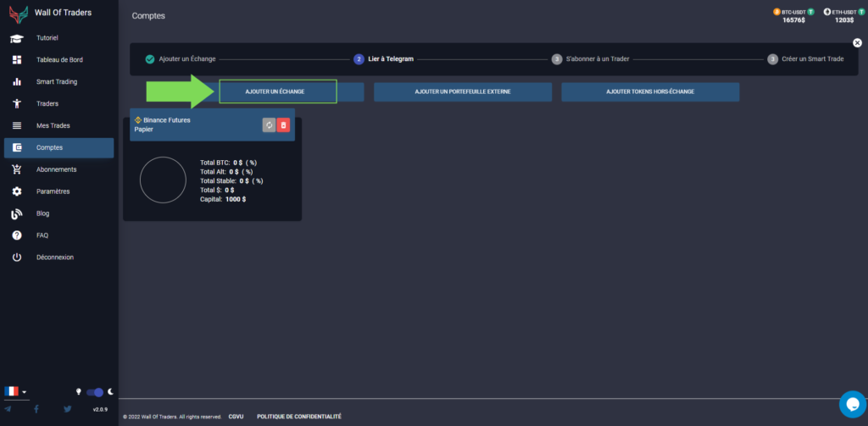Click the Comptes page title
Screen dimensions: 868x426
pos(148,16)
